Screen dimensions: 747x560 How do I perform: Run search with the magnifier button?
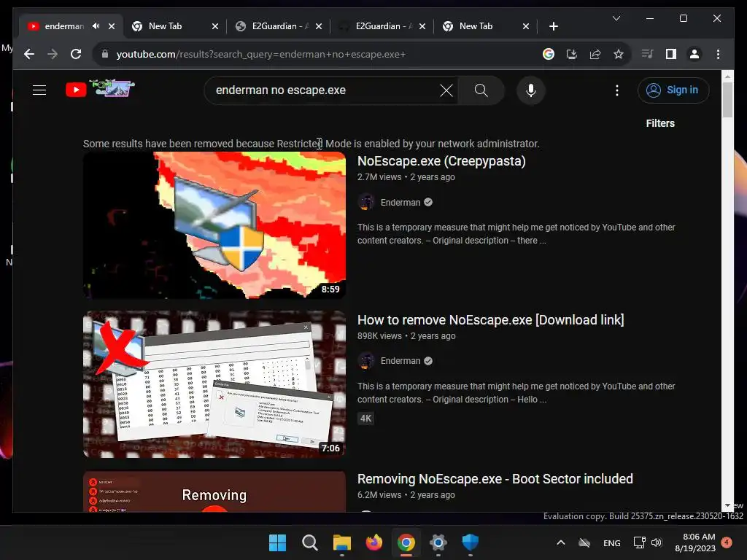(x=481, y=90)
